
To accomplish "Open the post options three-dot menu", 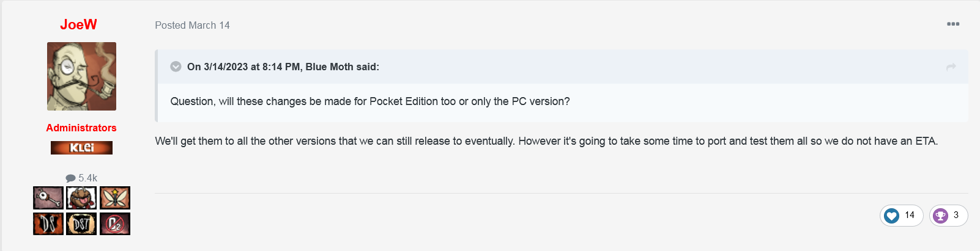I will coord(953,24).
